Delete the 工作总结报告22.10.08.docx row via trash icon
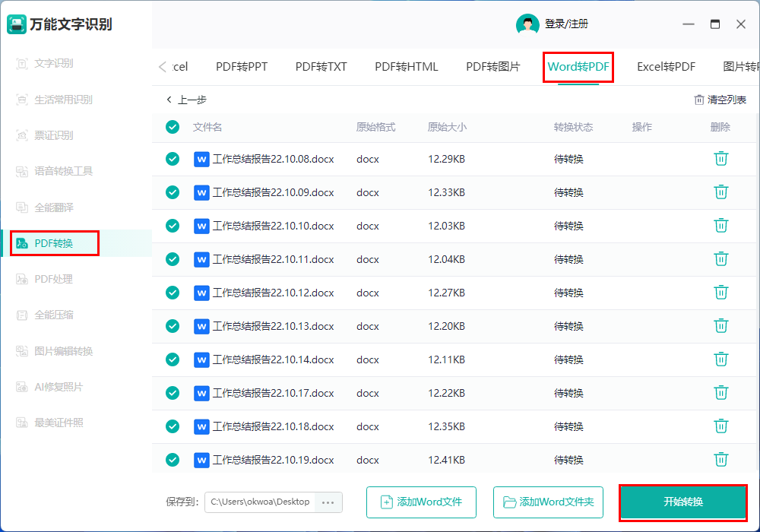 (x=720, y=159)
